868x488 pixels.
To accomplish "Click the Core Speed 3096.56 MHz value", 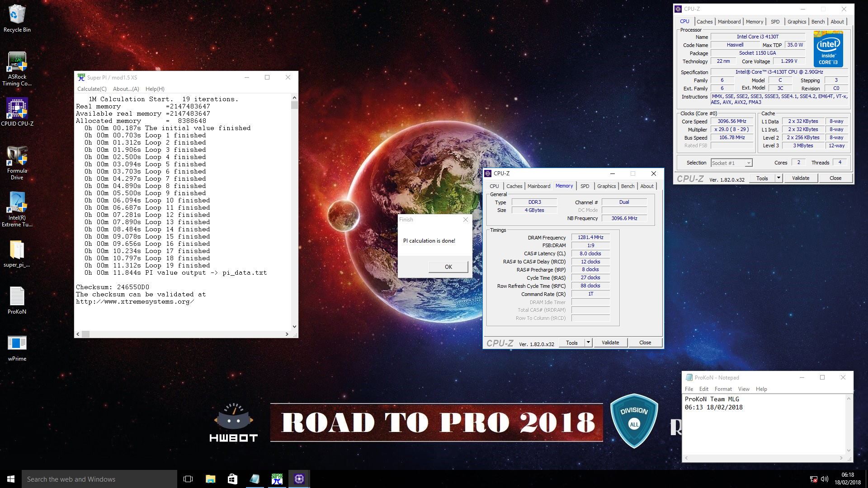I will pos(732,121).
